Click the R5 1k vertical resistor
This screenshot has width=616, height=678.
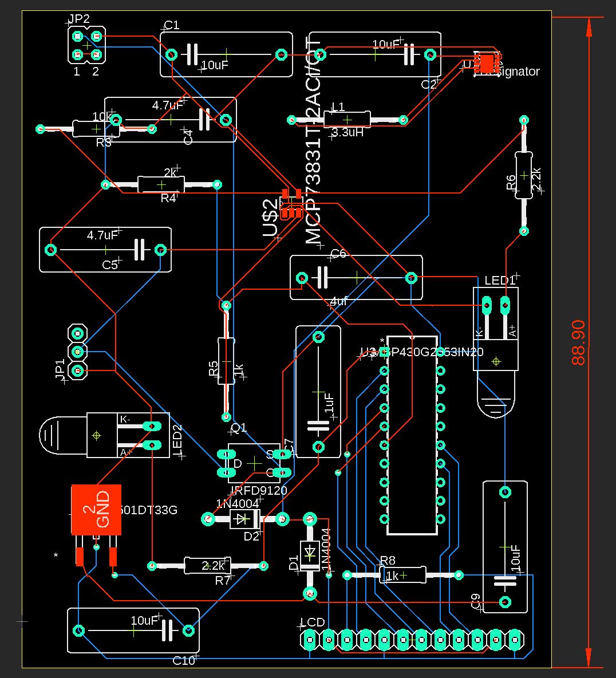coord(226,361)
